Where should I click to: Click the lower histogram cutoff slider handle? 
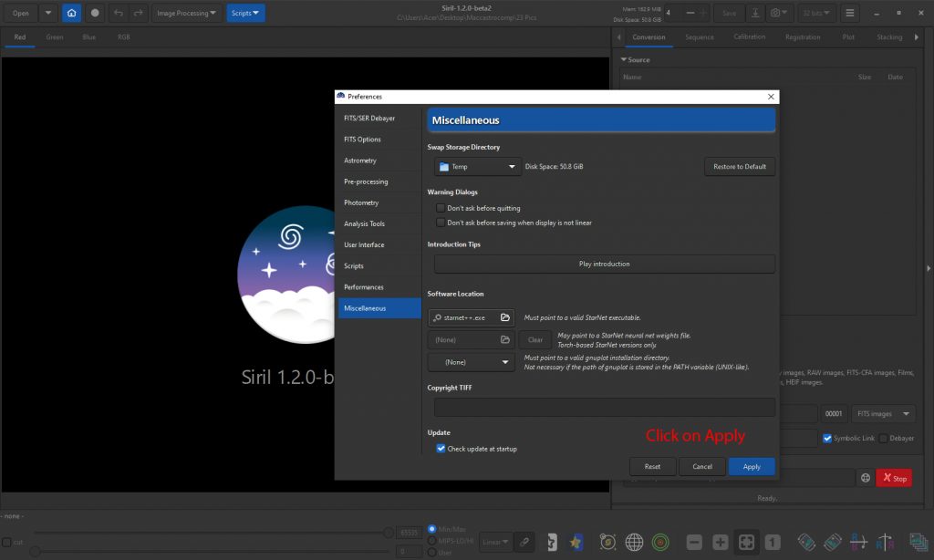(x=36, y=552)
